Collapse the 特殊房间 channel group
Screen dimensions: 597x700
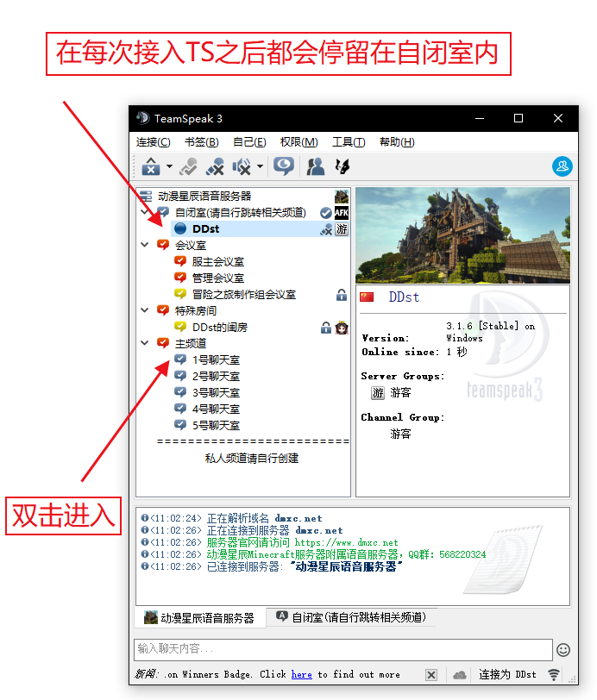tap(145, 310)
